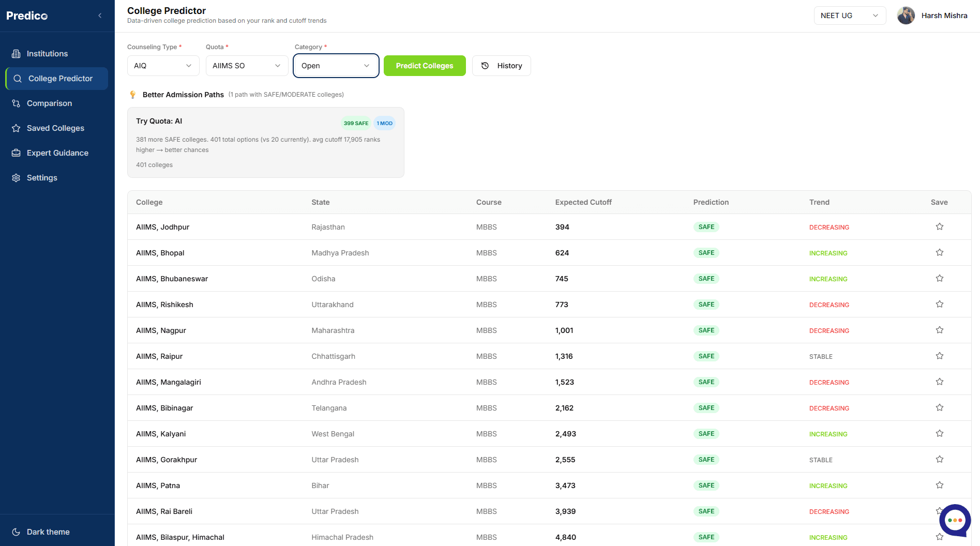Screen dimensions: 980x546
Task: Open Expert Guidance page
Action: pyautogui.click(x=57, y=153)
